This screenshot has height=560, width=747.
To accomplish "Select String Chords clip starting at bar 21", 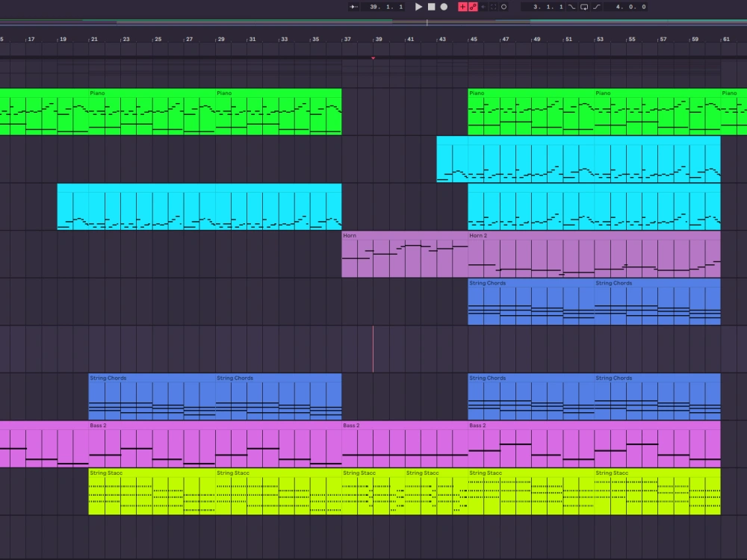I will click(152, 396).
